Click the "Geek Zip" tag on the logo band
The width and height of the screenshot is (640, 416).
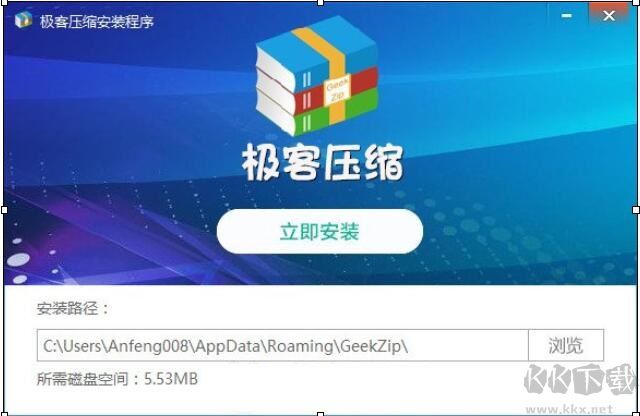click(337, 91)
